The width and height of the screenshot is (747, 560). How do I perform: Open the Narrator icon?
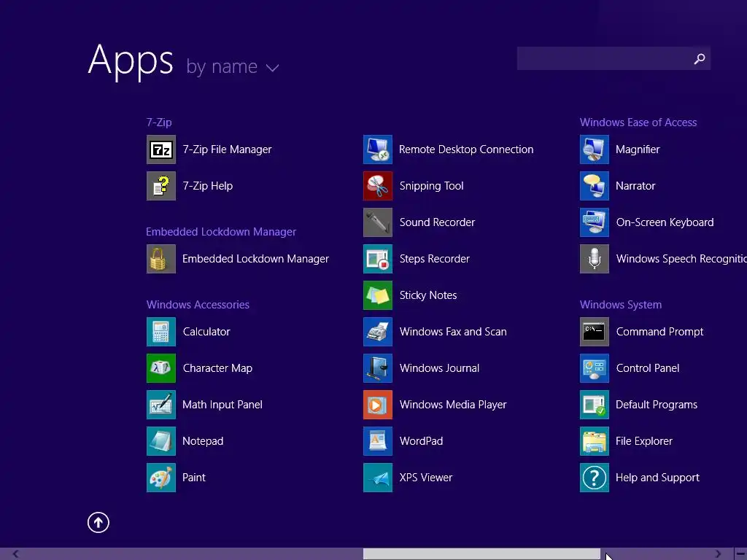point(595,186)
